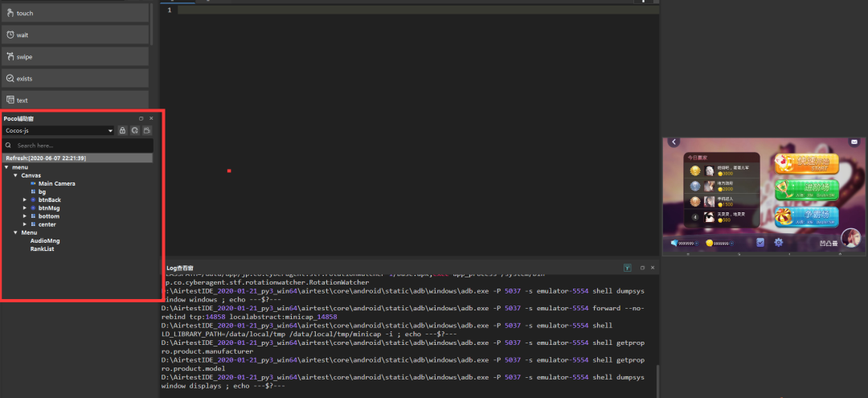Tap the fourth-place winner with 500 coins

coord(721,217)
